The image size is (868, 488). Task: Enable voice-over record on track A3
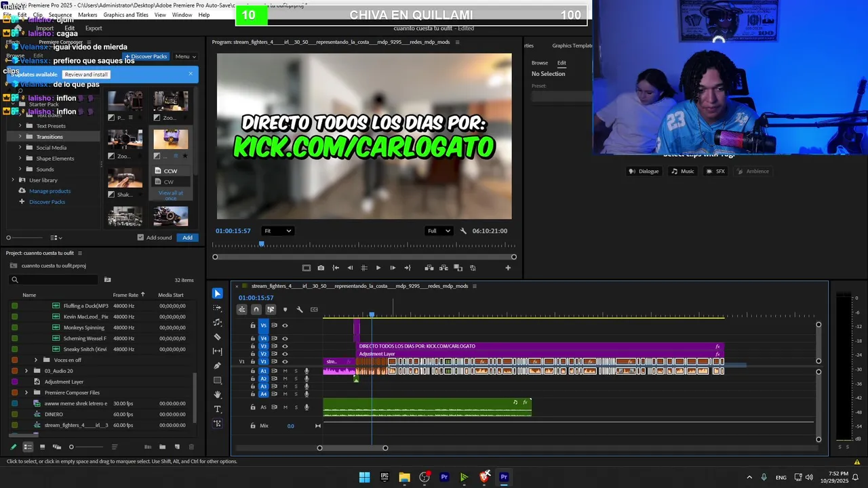tap(307, 386)
